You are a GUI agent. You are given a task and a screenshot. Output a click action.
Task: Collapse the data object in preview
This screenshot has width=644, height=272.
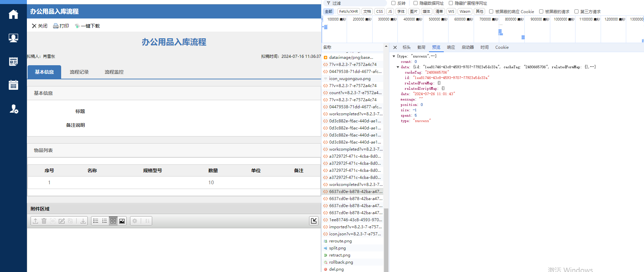point(398,67)
